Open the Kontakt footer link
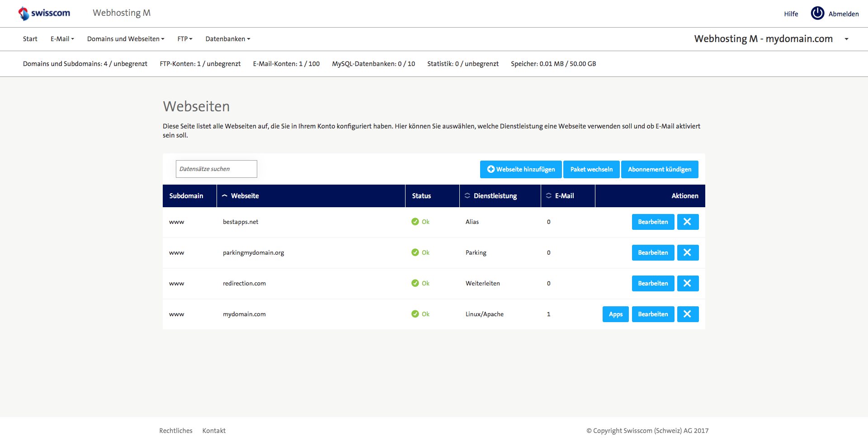This screenshot has width=868, height=447. coord(214,431)
